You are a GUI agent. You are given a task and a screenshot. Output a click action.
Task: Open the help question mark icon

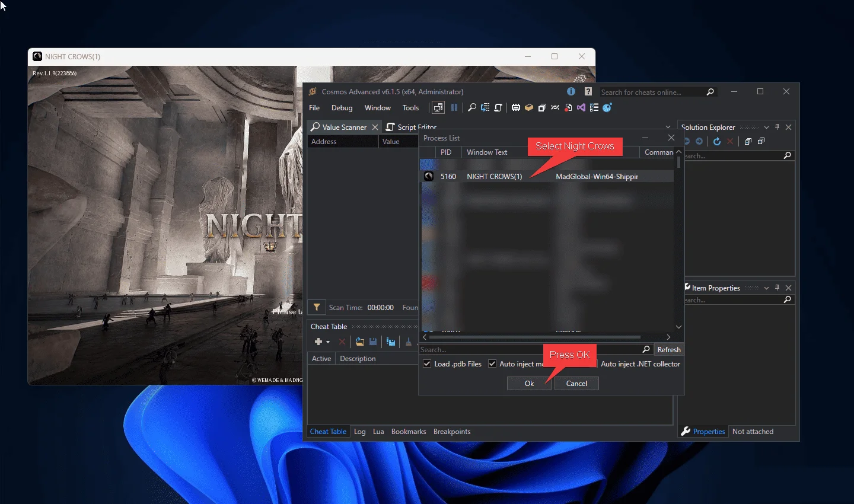click(x=588, y=91)
